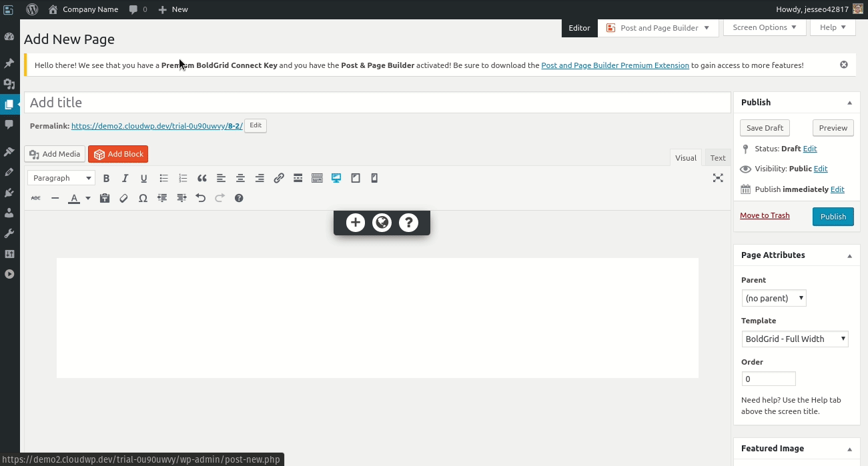
Task: Open the Paragraph format dropdown
Action: (x=61, y=178)
